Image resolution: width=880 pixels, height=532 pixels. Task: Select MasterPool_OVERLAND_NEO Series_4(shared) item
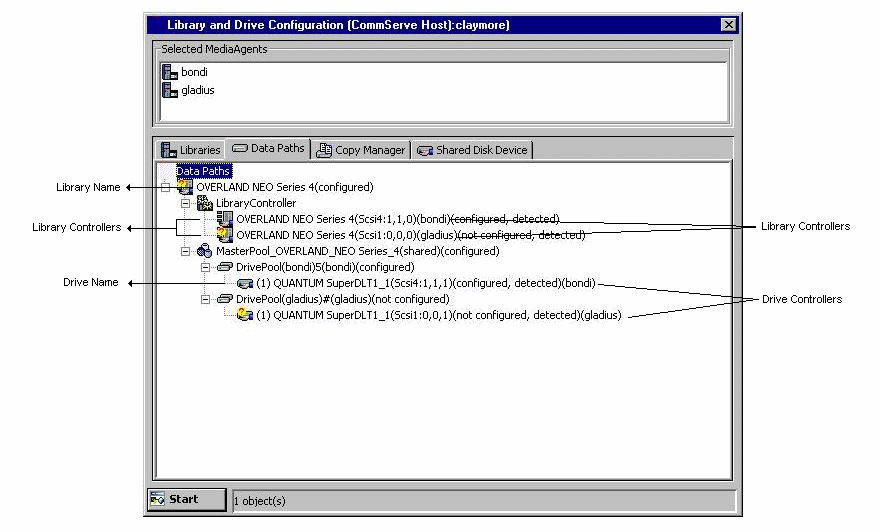(x=358, y=251)
